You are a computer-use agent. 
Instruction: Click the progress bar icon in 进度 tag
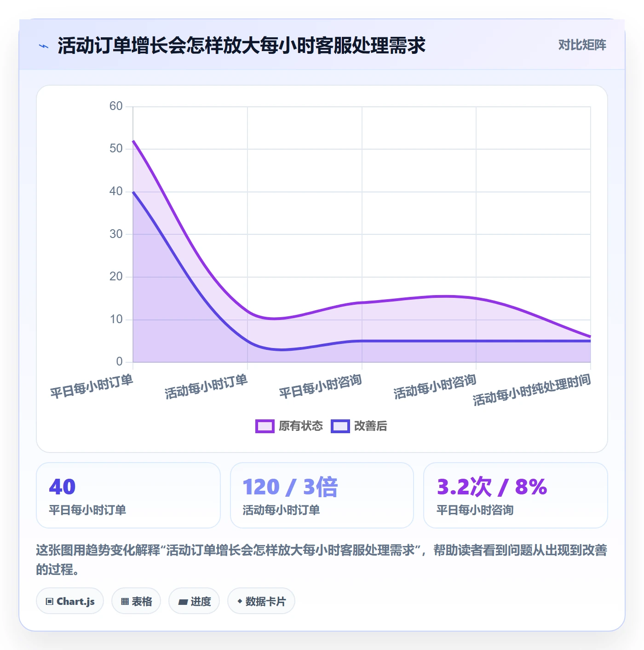pos(183,602)
